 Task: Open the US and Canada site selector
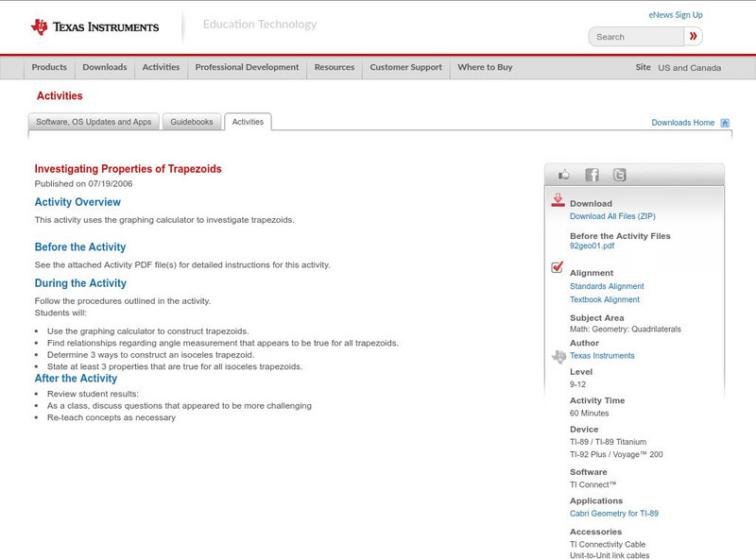(690, 68)
